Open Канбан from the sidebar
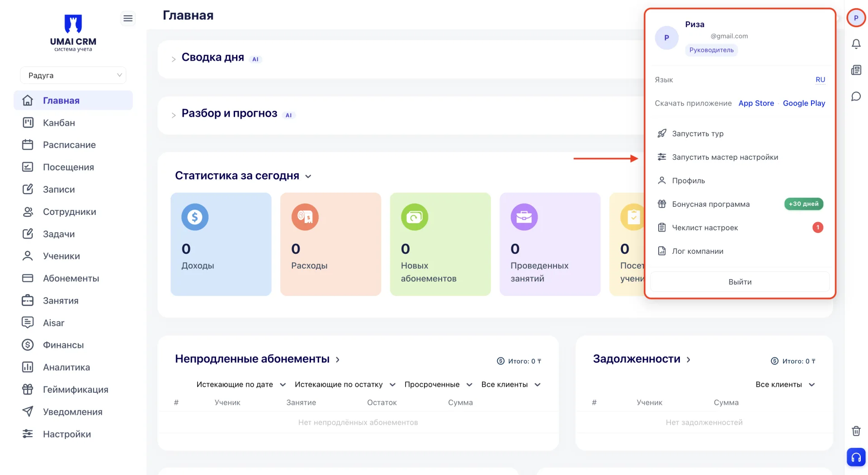The width and height of the screenshot is (868, 475). 59,123
